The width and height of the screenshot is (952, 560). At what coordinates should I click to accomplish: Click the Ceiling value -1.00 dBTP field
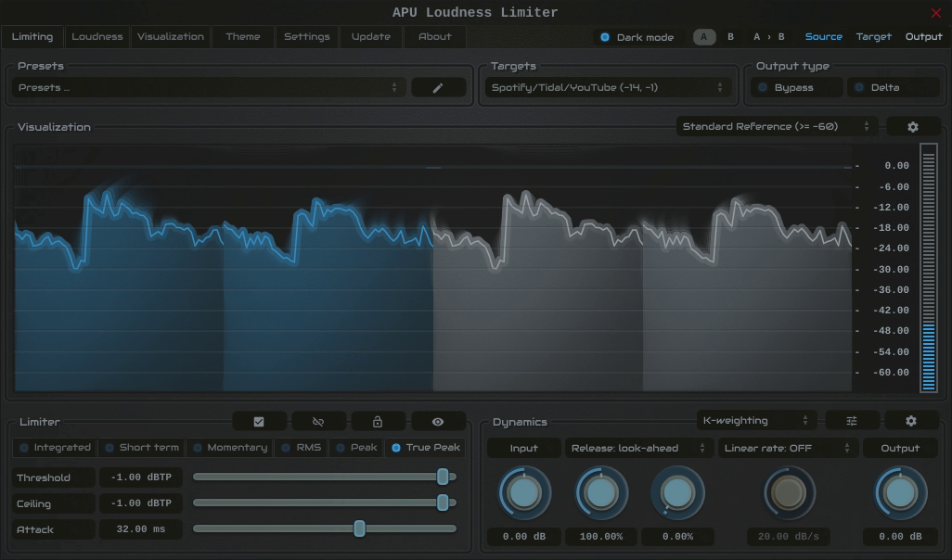(x=141, y=503)
